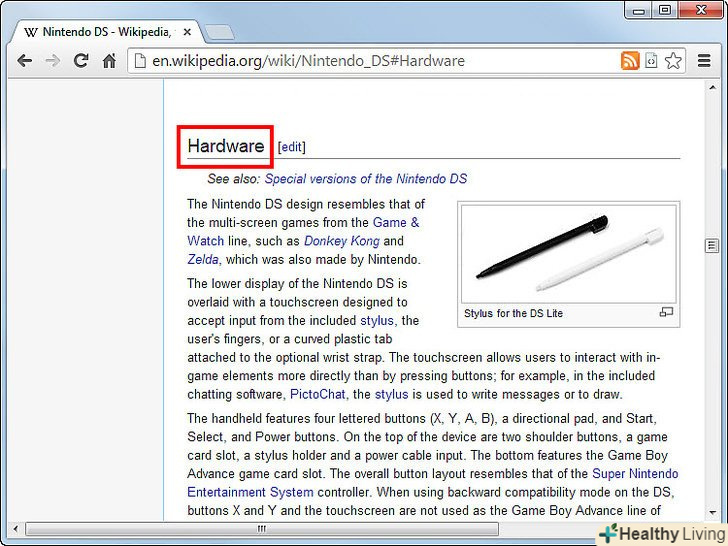Reload the Wikipedia page

[x=81, y=60]
